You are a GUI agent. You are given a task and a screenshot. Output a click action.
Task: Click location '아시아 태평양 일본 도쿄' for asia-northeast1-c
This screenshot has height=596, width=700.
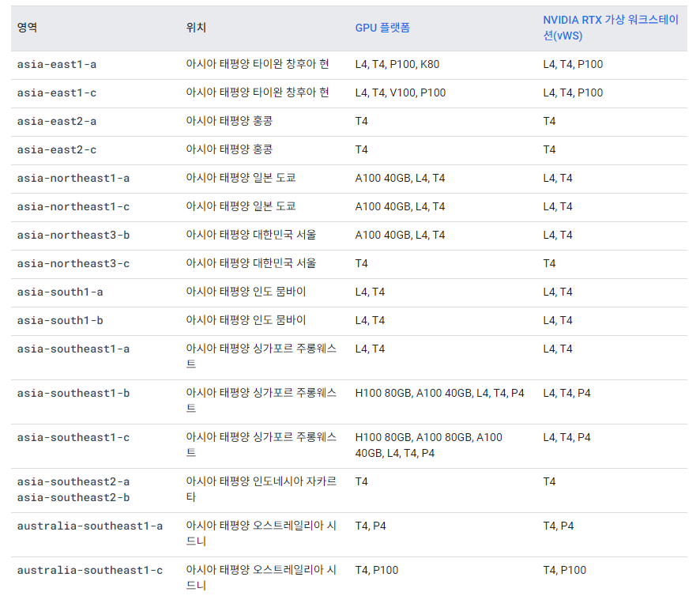pos(241,206)
